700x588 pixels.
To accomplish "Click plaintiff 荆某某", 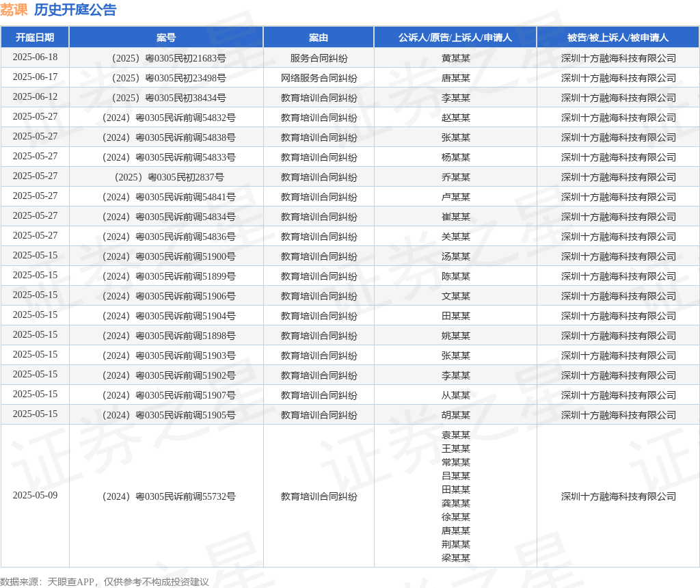I will pyautogui.click(x=456, y=544).
